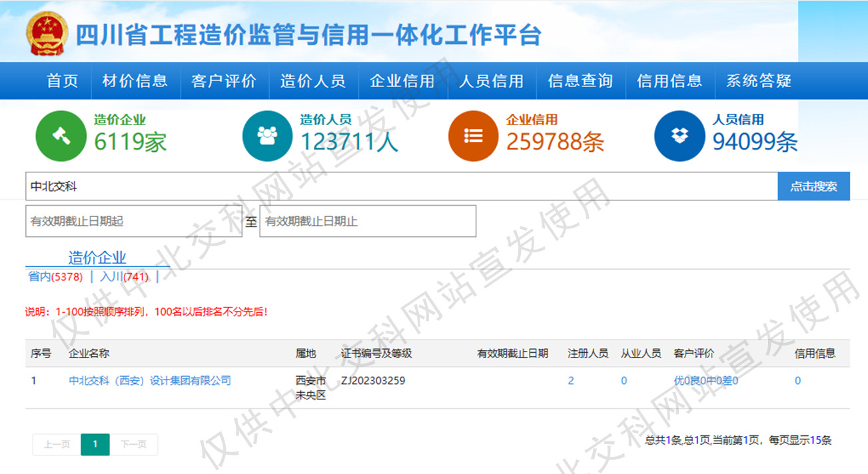Viewport: 868px width, 474px height.
Task: Click the 下一页 pagination button
Action: click(133, 445)
